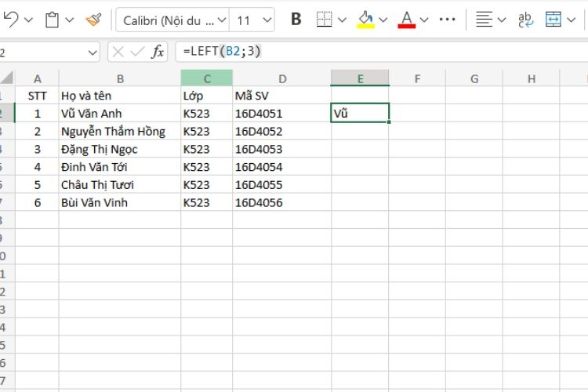Select column F header
Viewport: 588px width, 392px height.
[x=417, y=78]
